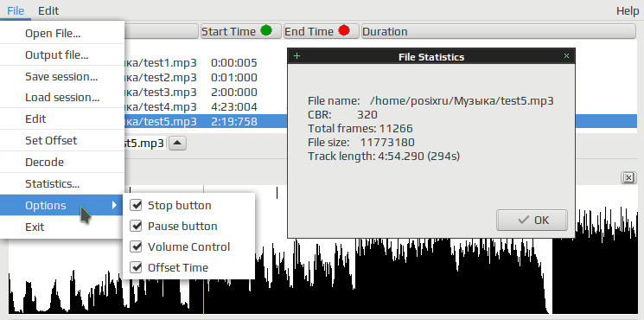
Task: Choose Open File... from the File menu
Action: point(62,34)
